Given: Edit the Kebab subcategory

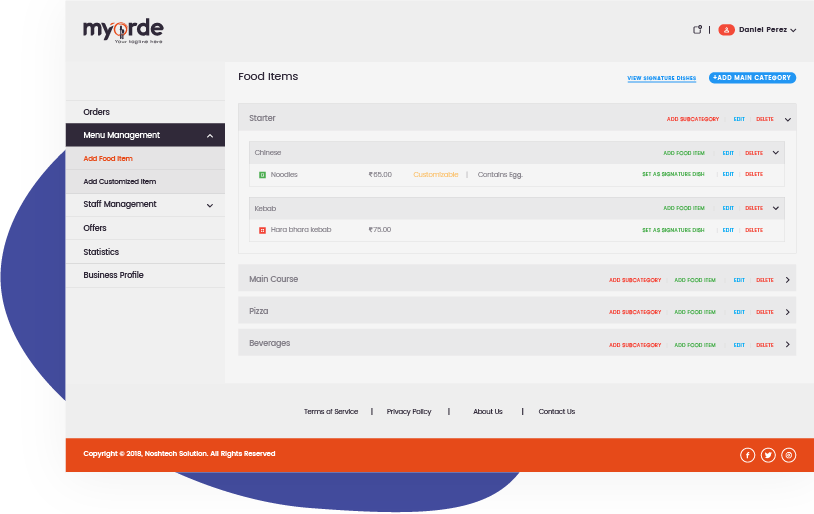Looking at the screenshot, I should pyautogui.click(x=728, y=208).
